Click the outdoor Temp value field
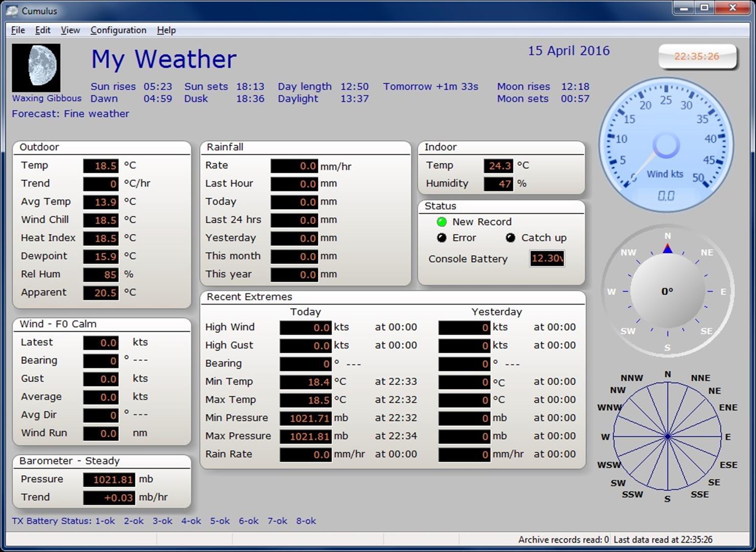The width and height of the screenshot is (756, 552). 101,166
